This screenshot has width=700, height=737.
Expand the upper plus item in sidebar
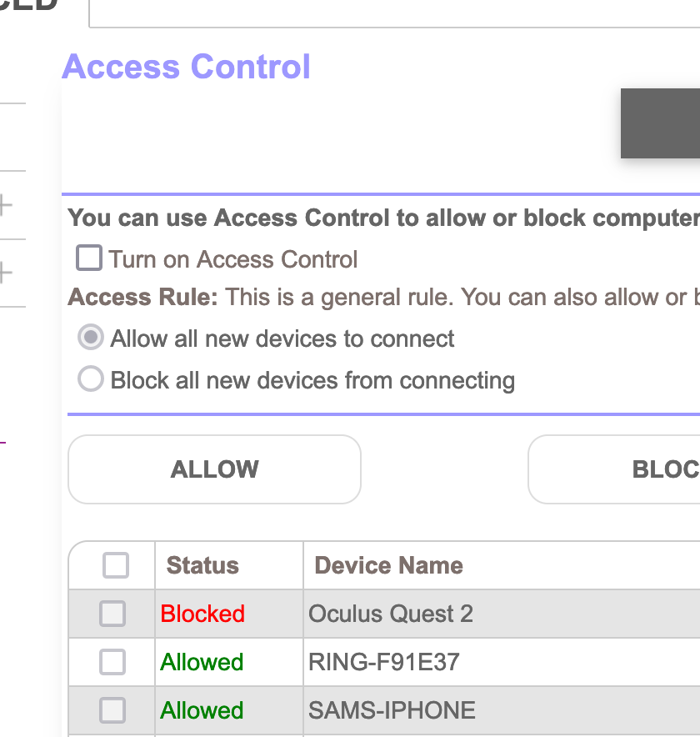pyautogui.click(x=5, y=204)
